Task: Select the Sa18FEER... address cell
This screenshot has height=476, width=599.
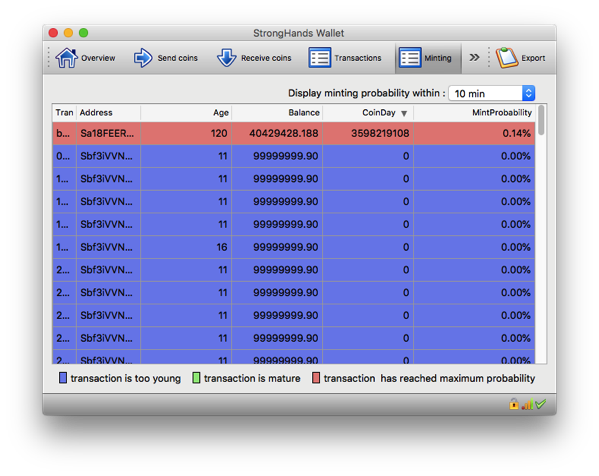Action: tap(108, 133)
